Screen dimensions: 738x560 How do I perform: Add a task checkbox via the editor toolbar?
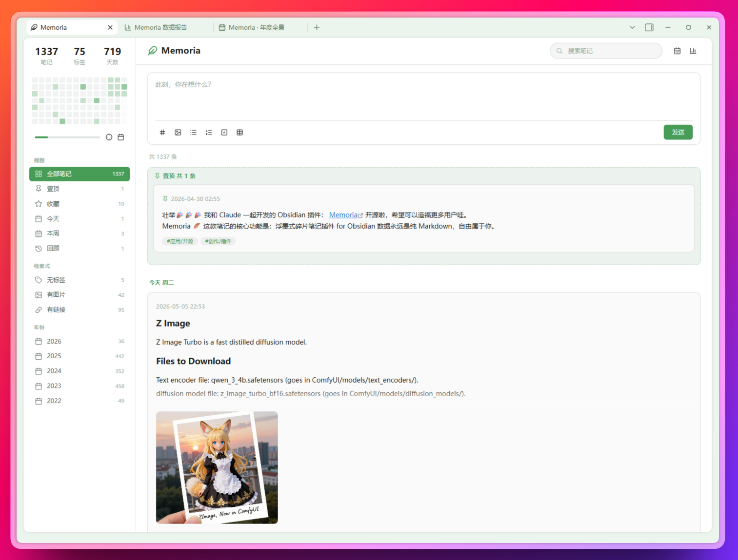224,133
